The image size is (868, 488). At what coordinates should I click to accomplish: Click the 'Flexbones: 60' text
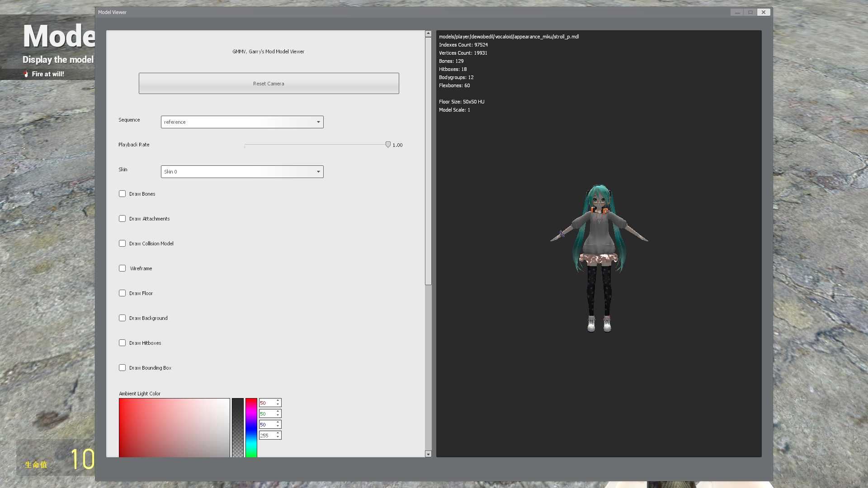tap(454, 85)
